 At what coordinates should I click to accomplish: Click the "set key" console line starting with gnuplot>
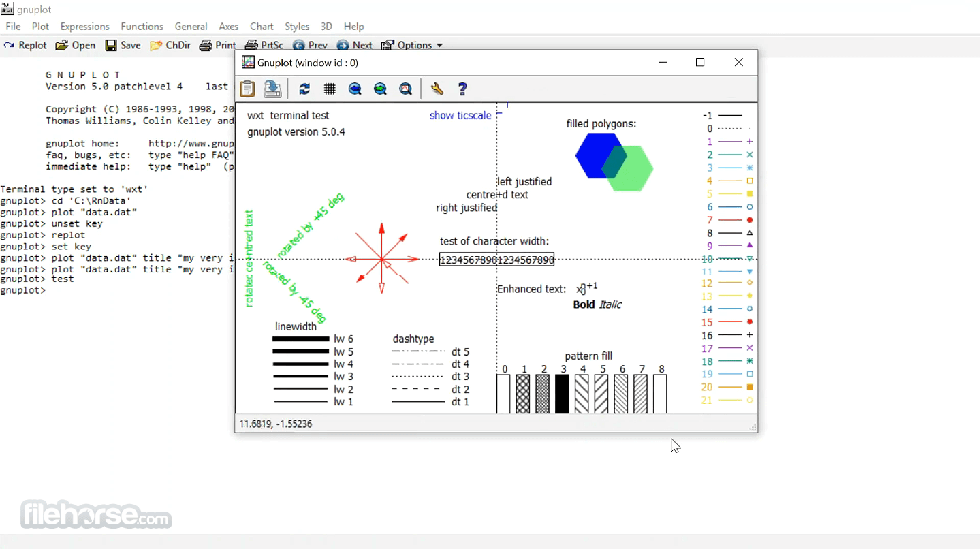tap(46, 247)
